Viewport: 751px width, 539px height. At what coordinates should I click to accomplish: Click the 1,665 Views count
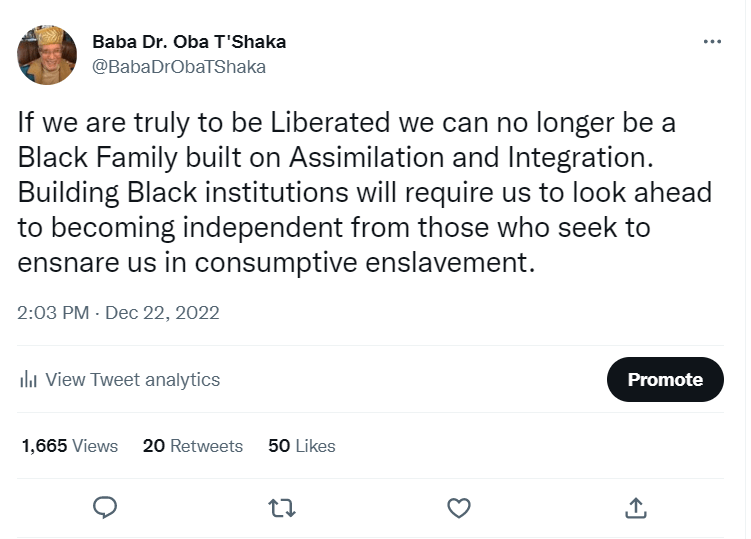pyautogui.click(x=70, y=446)
